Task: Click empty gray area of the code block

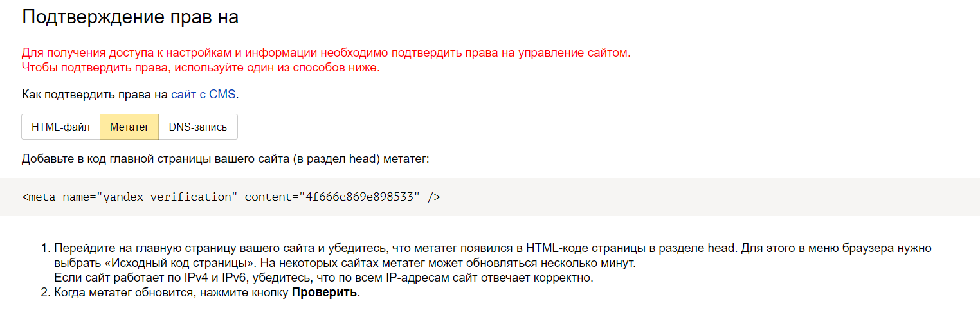Action: pyautogui.click(x=707, y=197)
